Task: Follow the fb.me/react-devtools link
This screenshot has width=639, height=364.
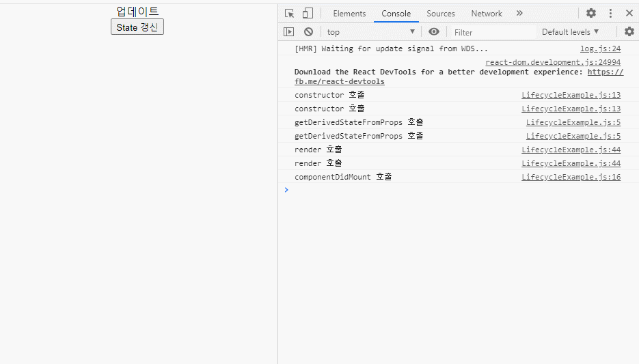Action: [x=340, y=81]
